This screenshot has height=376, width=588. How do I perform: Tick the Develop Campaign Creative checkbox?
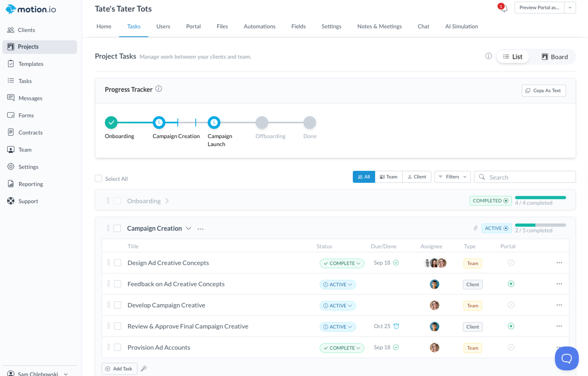(x=118, y=305)
